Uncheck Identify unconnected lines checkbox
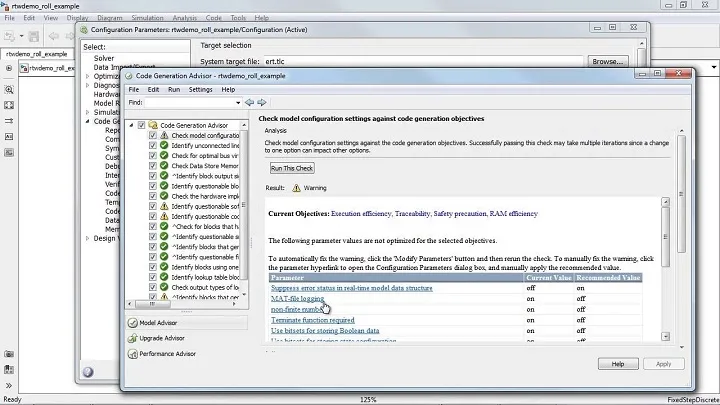This screenshot has height=405, width=720. pyautogui.click(x=152, y=145)
